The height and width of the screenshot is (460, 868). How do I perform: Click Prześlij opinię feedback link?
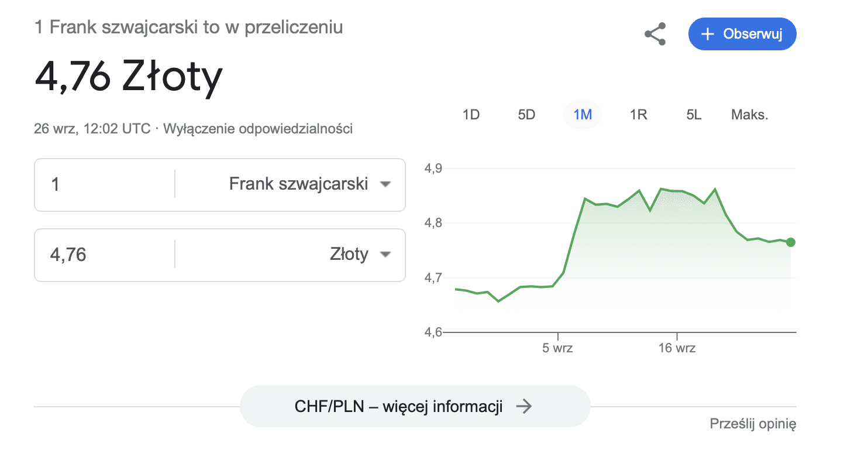tap(753, 424)
